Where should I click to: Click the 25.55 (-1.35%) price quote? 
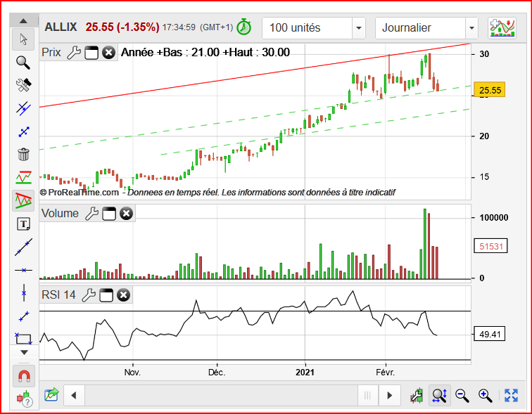[122, 27]
